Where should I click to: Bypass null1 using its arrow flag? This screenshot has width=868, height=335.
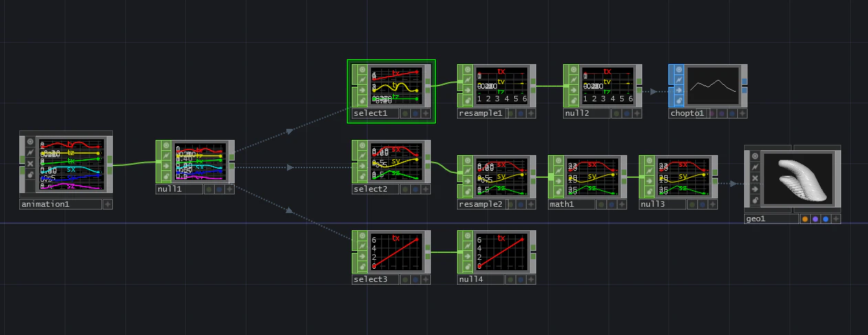point(167,166)
